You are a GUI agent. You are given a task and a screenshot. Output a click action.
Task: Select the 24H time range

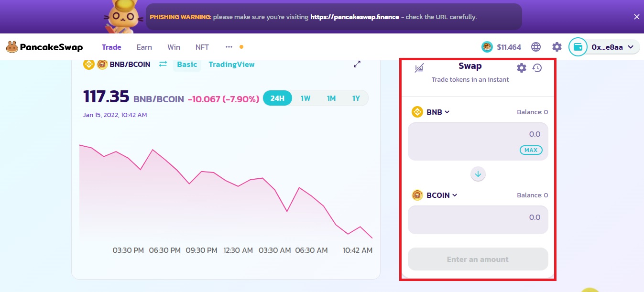tap(277, 98)
